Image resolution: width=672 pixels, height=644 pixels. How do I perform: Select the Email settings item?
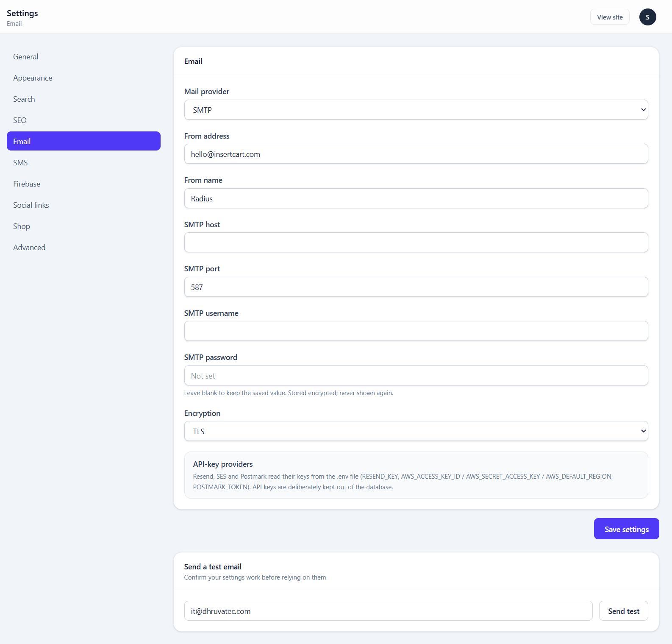click(83, 141)
